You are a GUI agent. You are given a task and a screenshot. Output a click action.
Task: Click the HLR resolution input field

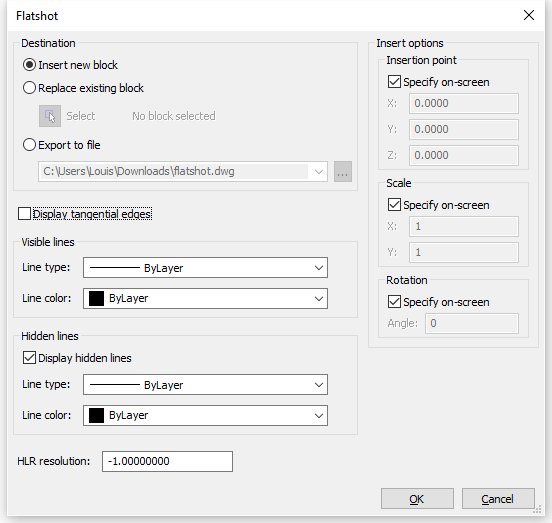(167, 461)
